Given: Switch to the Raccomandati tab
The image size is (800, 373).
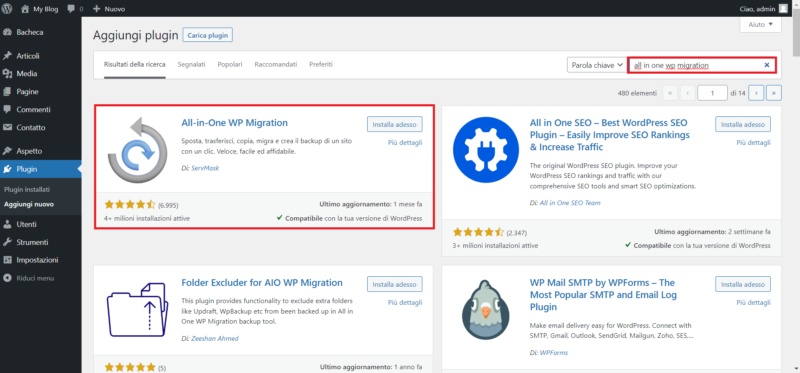Looking at the screenshot, I should coord(276,65).
